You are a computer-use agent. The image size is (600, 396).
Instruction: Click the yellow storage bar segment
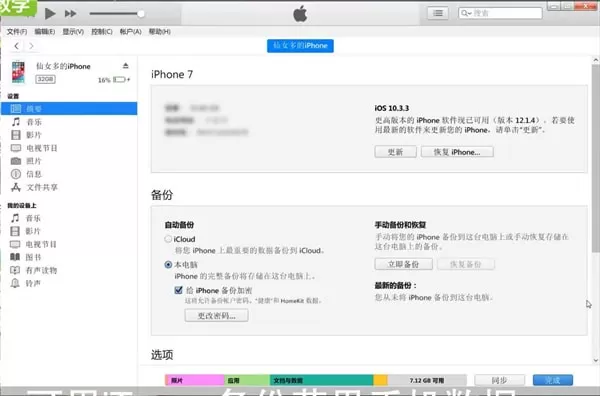pyautogui.click(x=381, y=380)
